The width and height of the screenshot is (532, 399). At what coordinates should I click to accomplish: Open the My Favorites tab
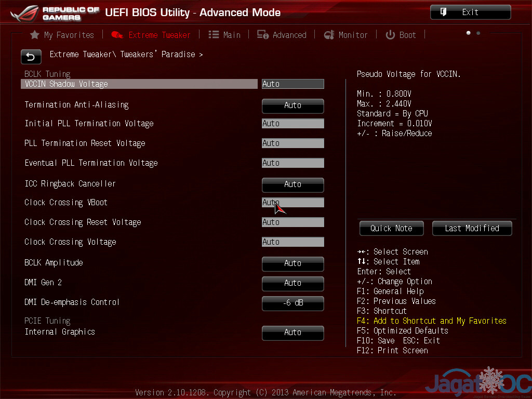tap(62, 35)
